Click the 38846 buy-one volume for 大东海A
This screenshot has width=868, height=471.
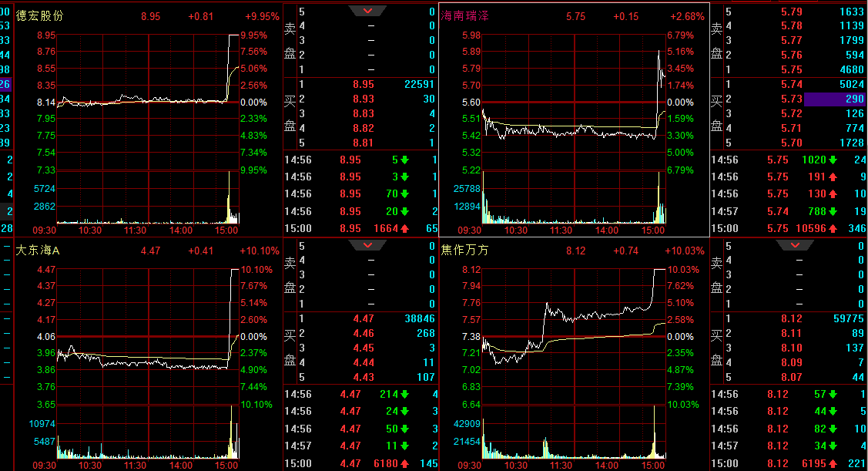click(419, 318)
